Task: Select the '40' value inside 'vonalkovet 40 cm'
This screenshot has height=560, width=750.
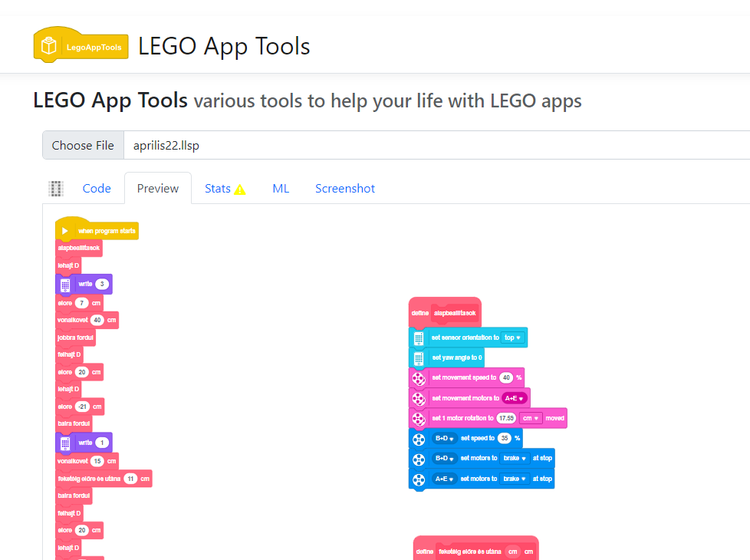Action: point(97,320)
